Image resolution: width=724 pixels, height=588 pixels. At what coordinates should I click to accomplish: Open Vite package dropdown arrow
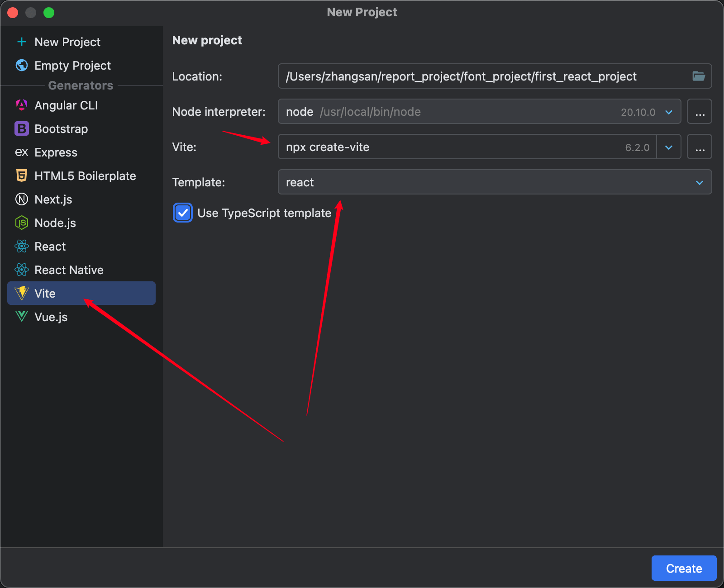click(x=669, y=147)
